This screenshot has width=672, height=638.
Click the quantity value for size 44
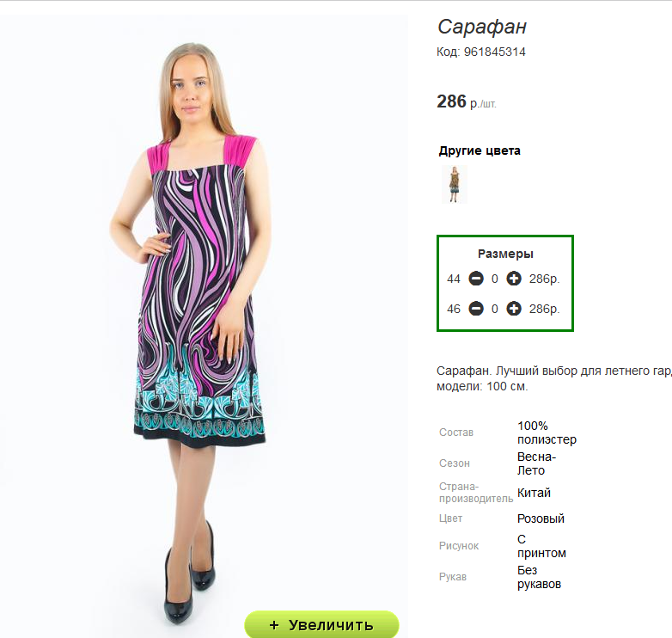(x=495, y=279)
